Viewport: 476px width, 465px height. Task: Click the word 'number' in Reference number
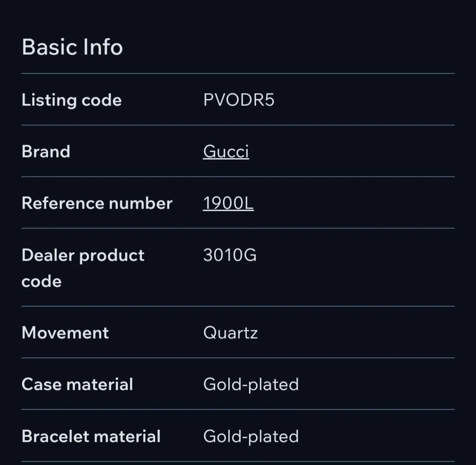tap(140, 203)
